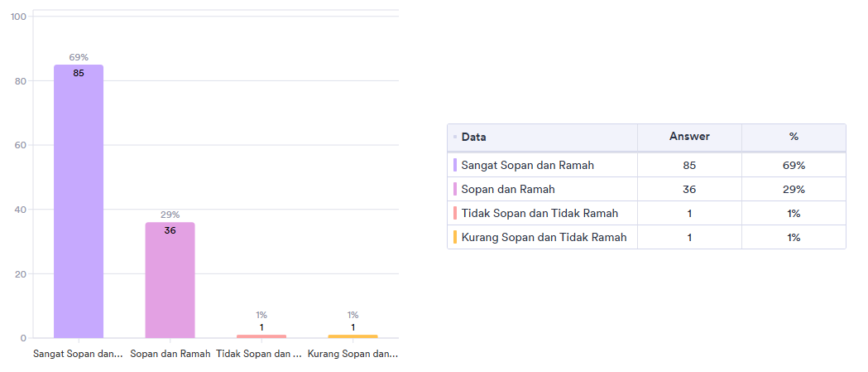Select Tidak Sopan dan Tidak Ramah table label
This screenshot has height=372, width=868.
(x=540, y=213)
